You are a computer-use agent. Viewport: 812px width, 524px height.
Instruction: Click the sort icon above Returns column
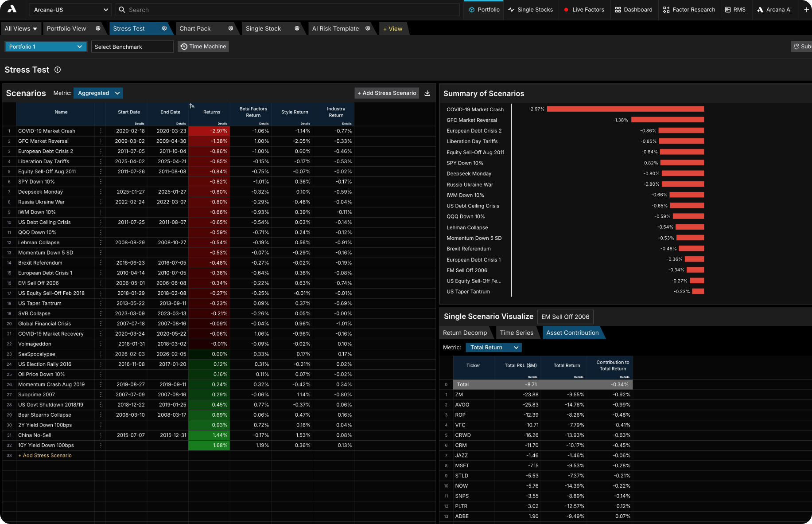coord(192,106)
